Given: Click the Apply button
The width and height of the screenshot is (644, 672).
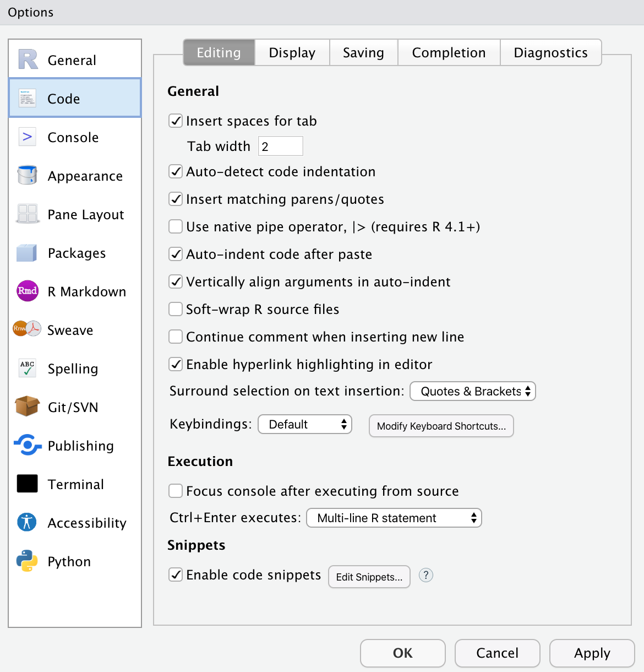Looking at the screenshot, I should click(592, 653).
